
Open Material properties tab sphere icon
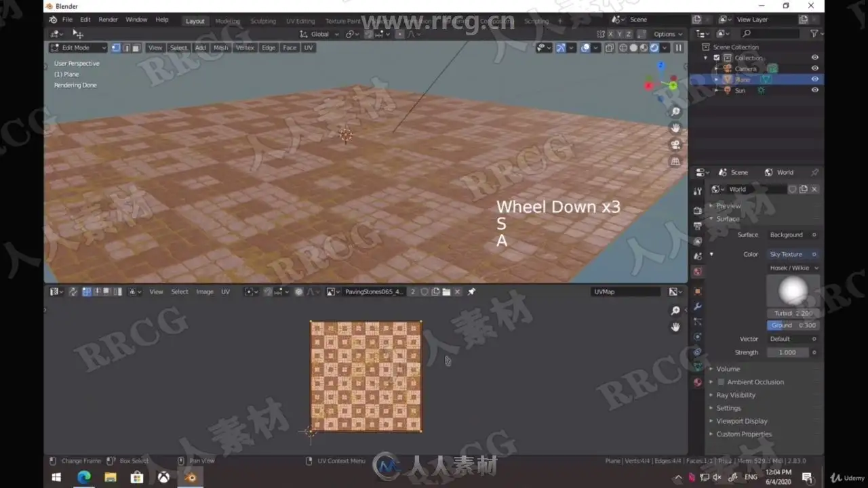tap(697, 382)
